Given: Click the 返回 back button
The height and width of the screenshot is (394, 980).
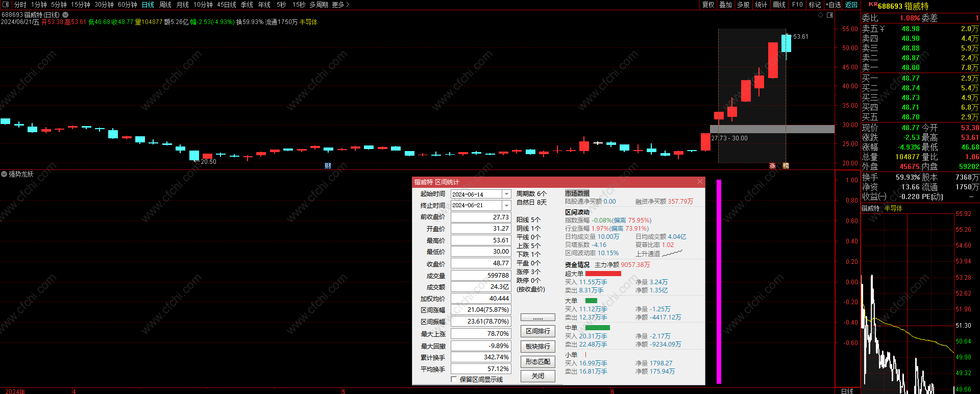Looking at the screenshot, I should point(851,5).
